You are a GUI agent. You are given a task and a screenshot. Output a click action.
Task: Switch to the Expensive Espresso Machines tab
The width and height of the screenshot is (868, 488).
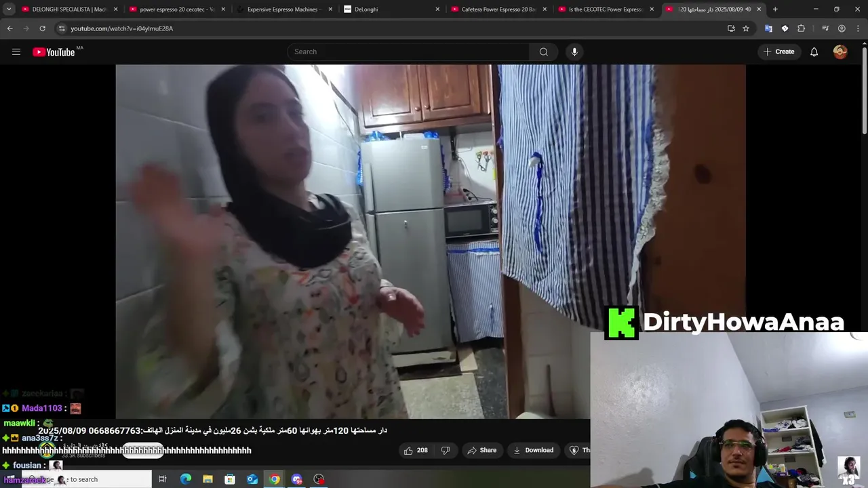[x=285, y=9]
